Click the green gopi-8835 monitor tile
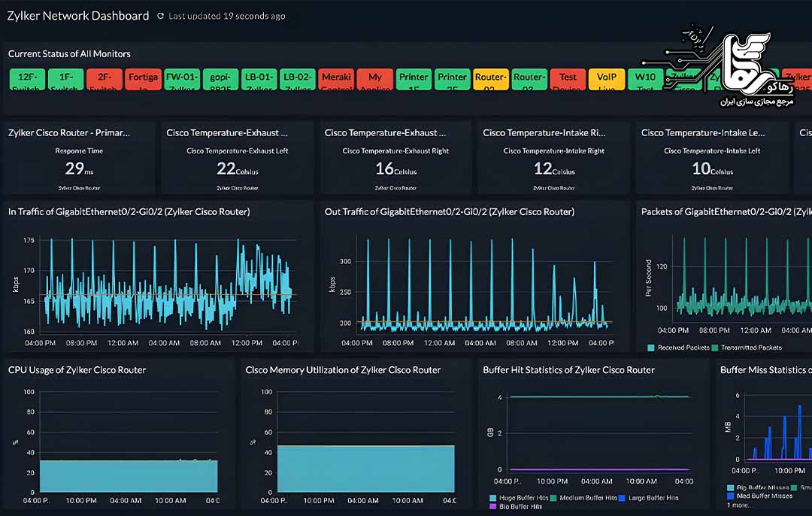The image size is (812, 516). click(x=220, y=79)
